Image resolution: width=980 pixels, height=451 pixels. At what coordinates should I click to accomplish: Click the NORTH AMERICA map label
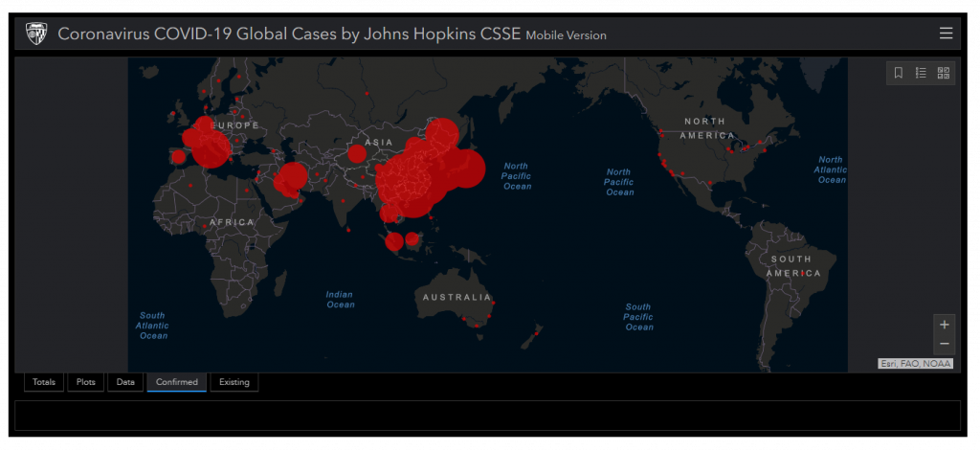(707, 128)
